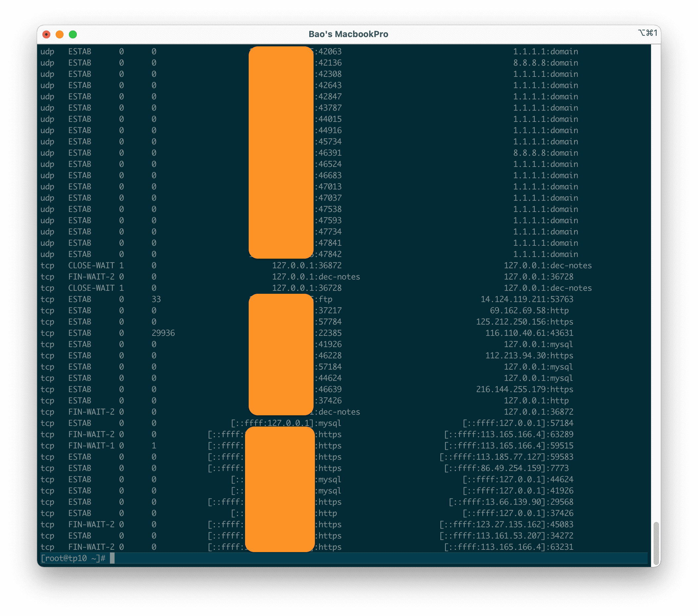
Task: Click the udp protocol label on the top line
Action: coord(47,52)
